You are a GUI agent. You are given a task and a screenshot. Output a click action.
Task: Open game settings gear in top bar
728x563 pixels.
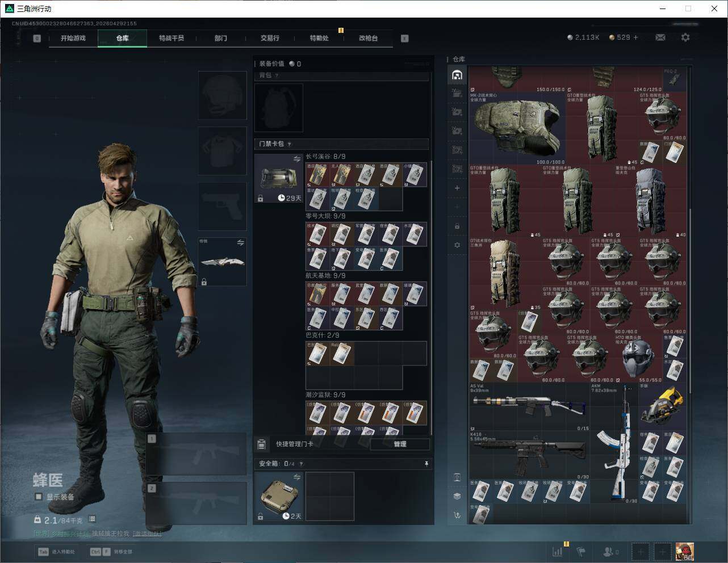point(685,37)
